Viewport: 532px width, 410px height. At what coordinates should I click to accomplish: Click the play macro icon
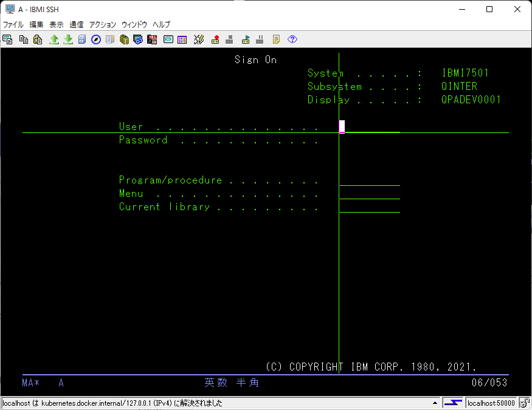tap(246, 39)
